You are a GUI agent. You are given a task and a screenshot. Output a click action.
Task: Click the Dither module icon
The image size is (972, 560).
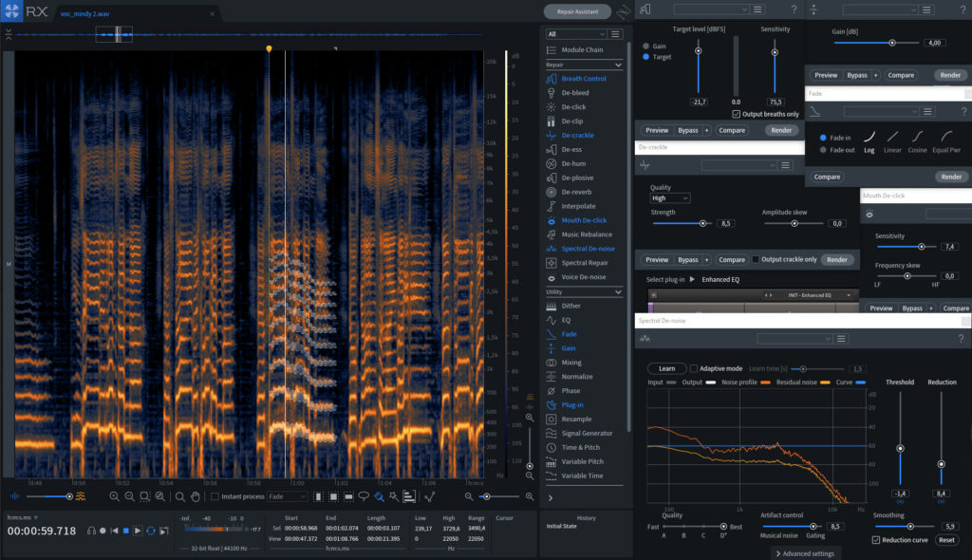pyautogui.click(x=551, y=306)
